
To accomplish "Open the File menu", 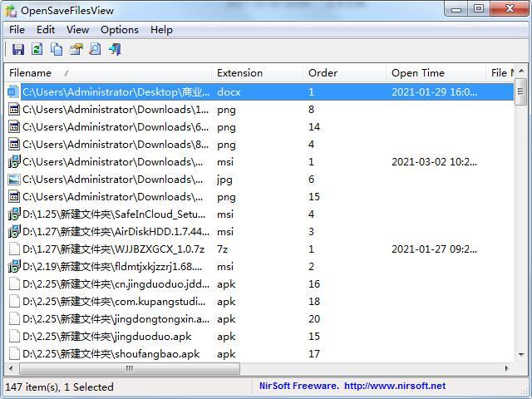I will (17, 29).
